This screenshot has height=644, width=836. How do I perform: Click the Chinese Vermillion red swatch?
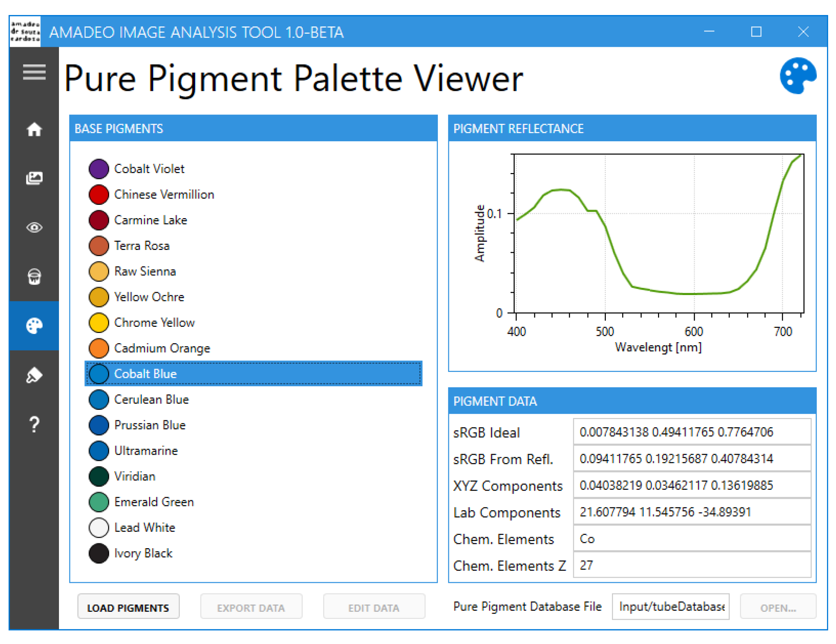(99, 195)
